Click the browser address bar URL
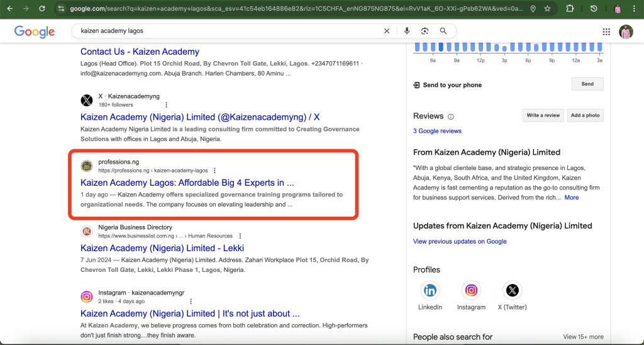The image size is (644, 345). coord(297,9)
